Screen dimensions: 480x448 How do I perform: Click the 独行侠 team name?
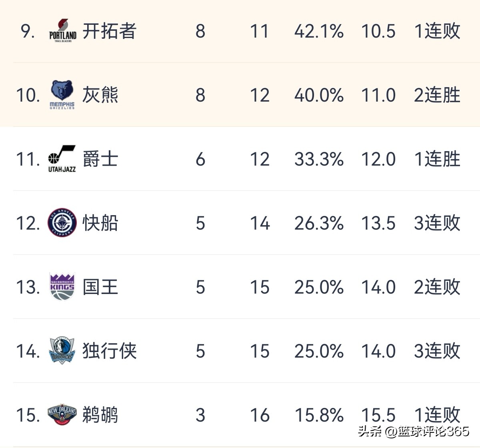point(109,351)
